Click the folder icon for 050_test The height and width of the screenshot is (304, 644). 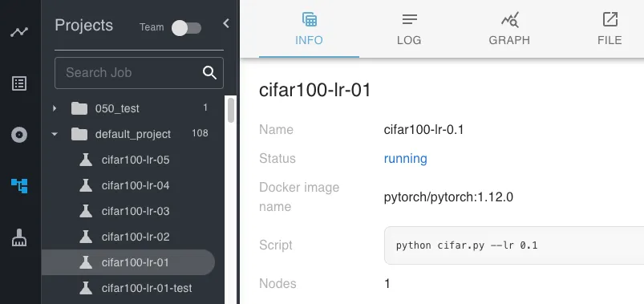tap(79, 108)
